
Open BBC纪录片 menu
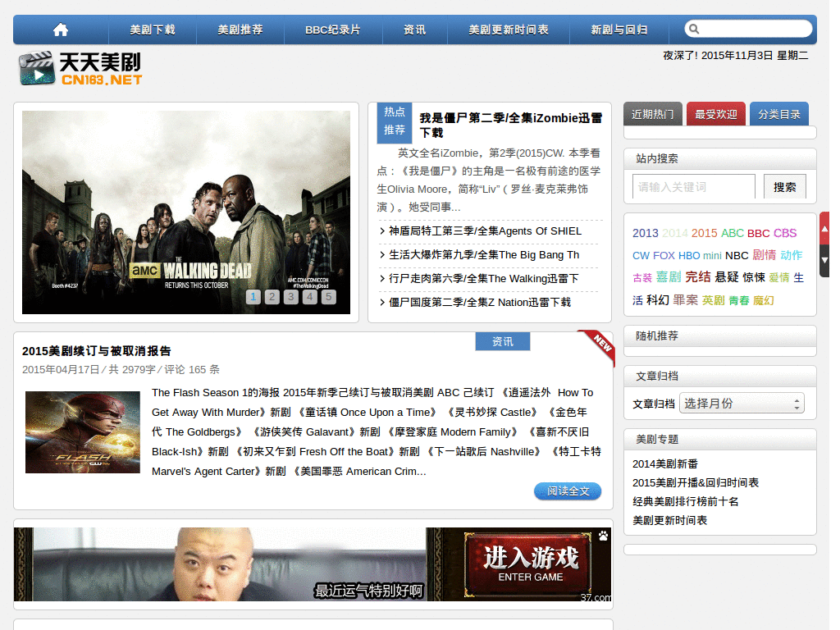click(333, 30)
